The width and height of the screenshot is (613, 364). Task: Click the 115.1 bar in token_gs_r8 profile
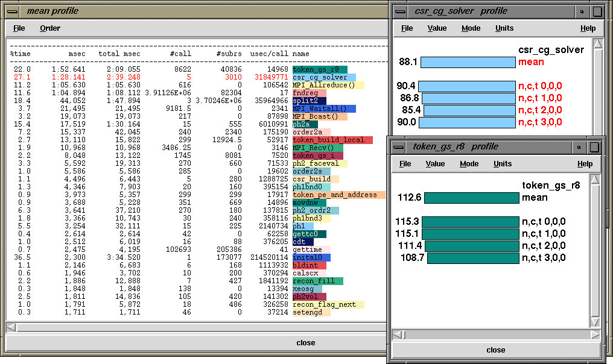pyautogui.click(x=471, y=234)
